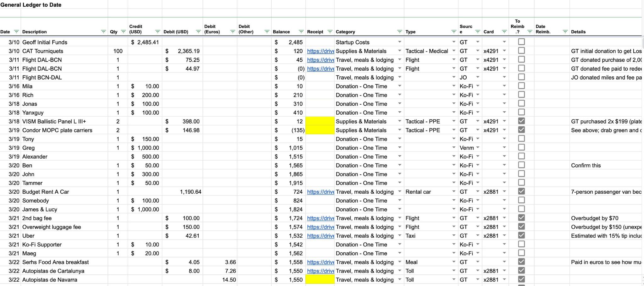Open receipt link for CAT Tourniquets
Image resolution: width=644 pixels, height=286 pixels.
click(x=320, y=51)
